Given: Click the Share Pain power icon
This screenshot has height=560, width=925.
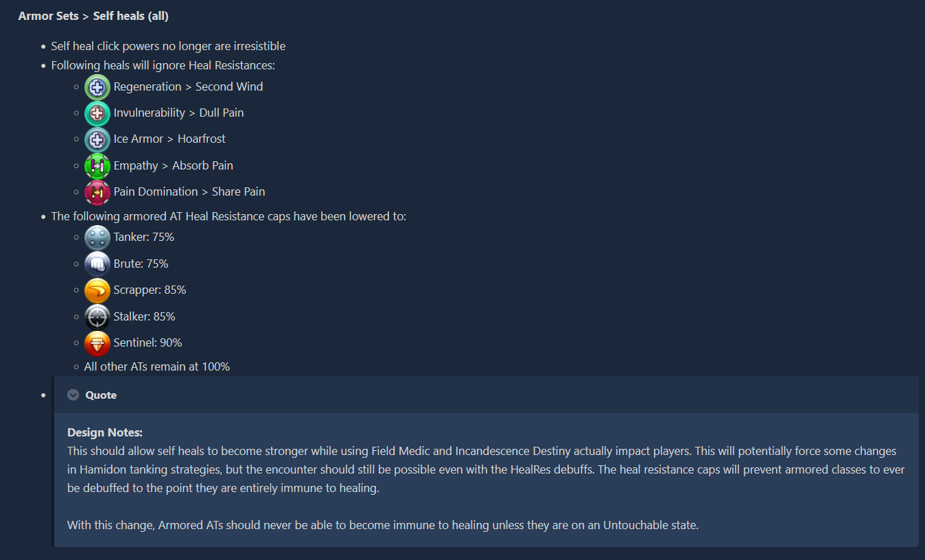Looking at the screenshot, I should 97,192.
